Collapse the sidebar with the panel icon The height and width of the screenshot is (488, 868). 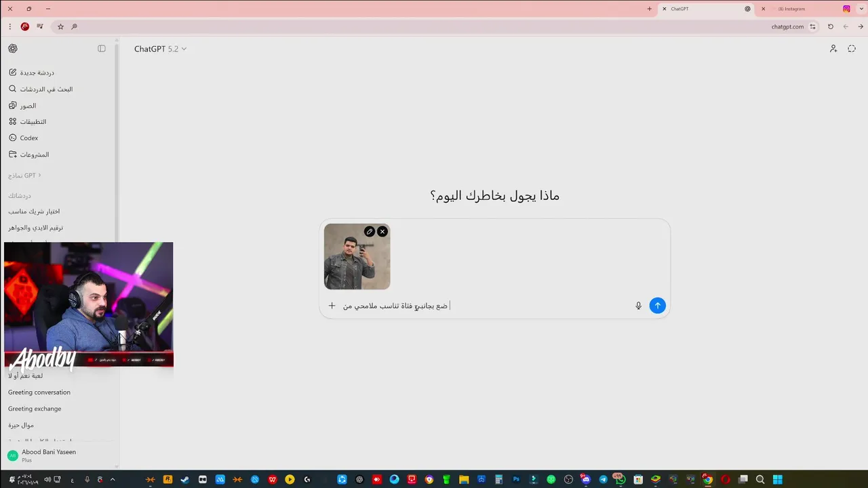[x=102, y=49]
